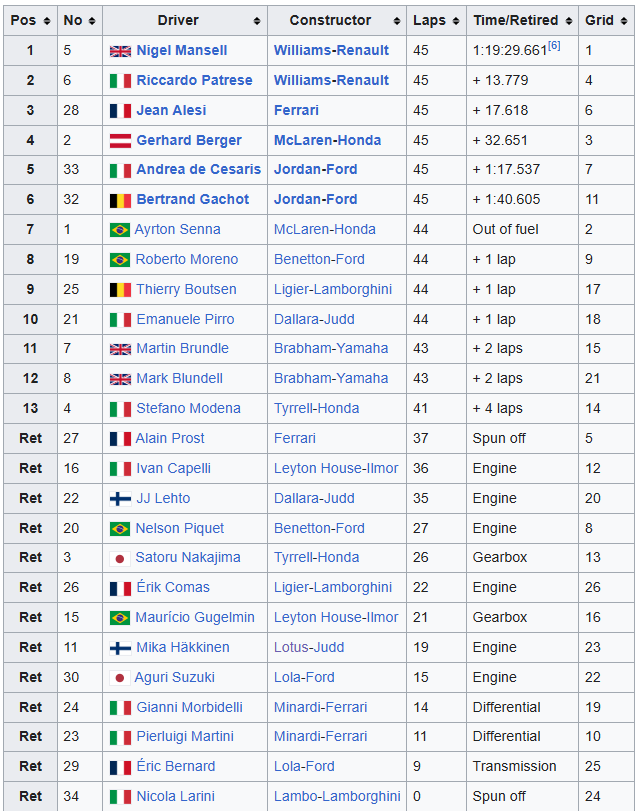Click the Italian flag beside Riccardo Patrese
This screenshot has width=635, height=811.
(x=120, y=81)
